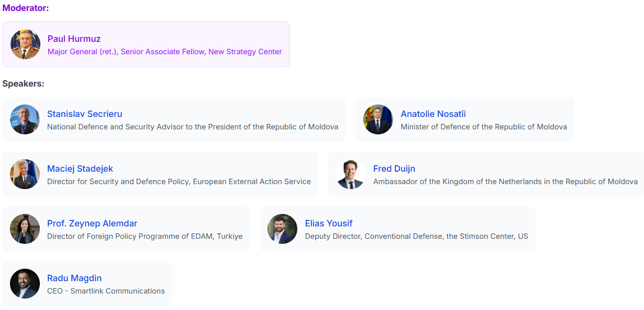644x310 pixels.
Task: Select Maciej Stadejek's portrait thumbnail
Action: (x=25, y=174)
